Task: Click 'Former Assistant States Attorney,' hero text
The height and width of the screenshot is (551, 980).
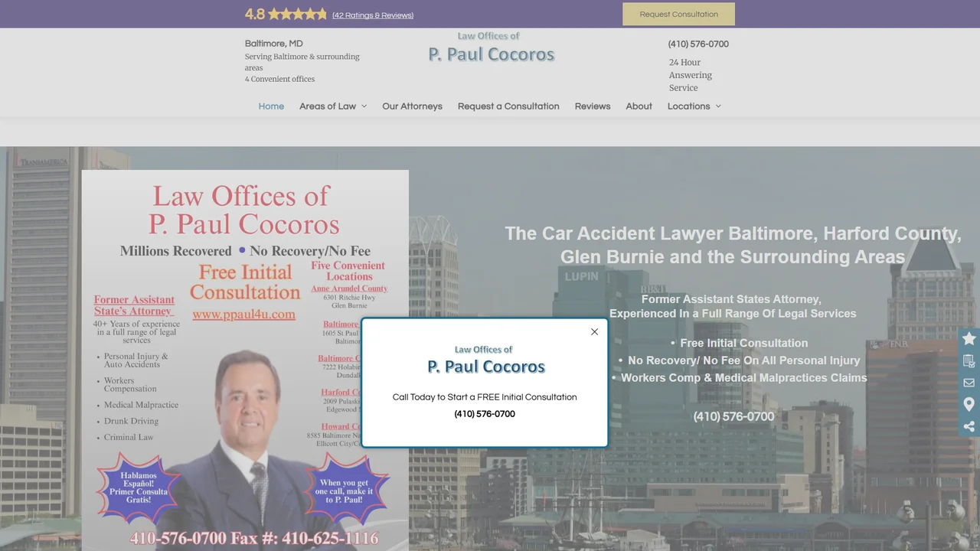Action: pos(731,299)
